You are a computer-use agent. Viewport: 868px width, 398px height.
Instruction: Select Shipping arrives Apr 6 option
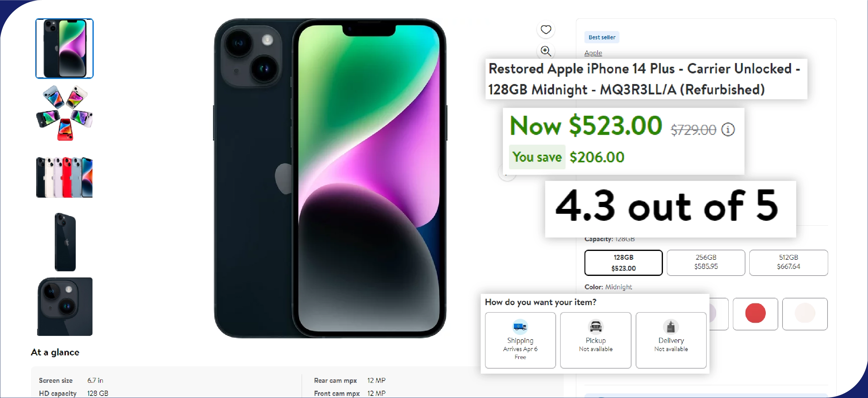(x=520, y=340)
